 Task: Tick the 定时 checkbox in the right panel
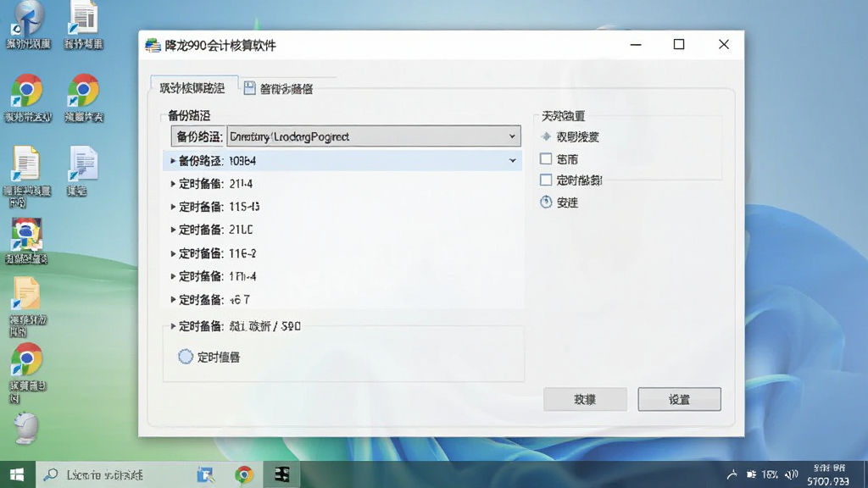pos(546,180)
